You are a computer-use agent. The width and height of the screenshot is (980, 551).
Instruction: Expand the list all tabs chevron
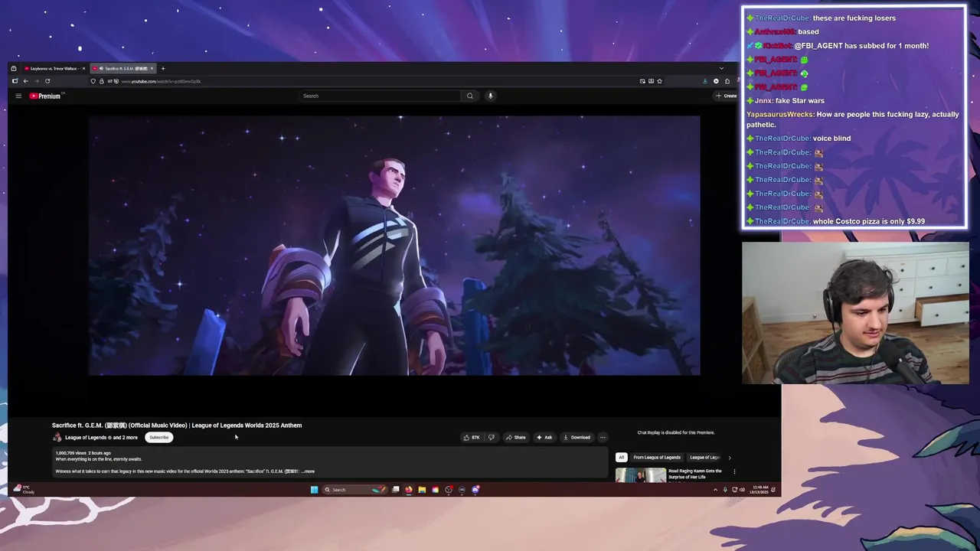(x=721, y=68)
